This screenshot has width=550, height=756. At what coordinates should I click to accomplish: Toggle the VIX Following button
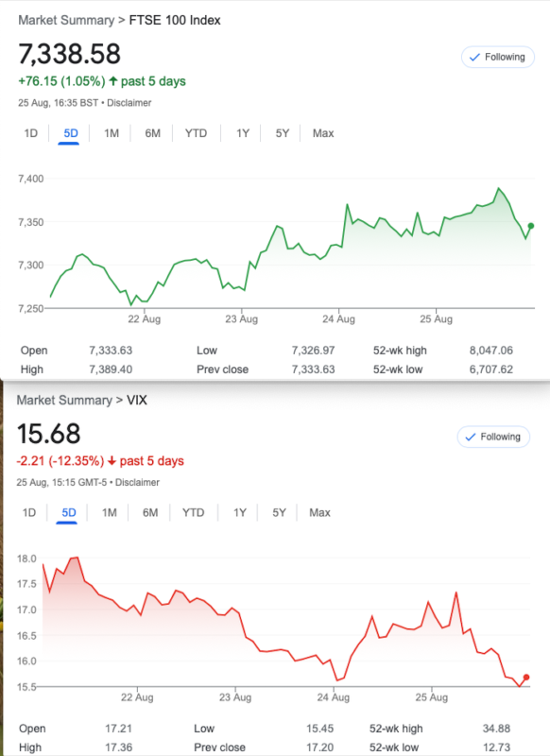point(493,437)
